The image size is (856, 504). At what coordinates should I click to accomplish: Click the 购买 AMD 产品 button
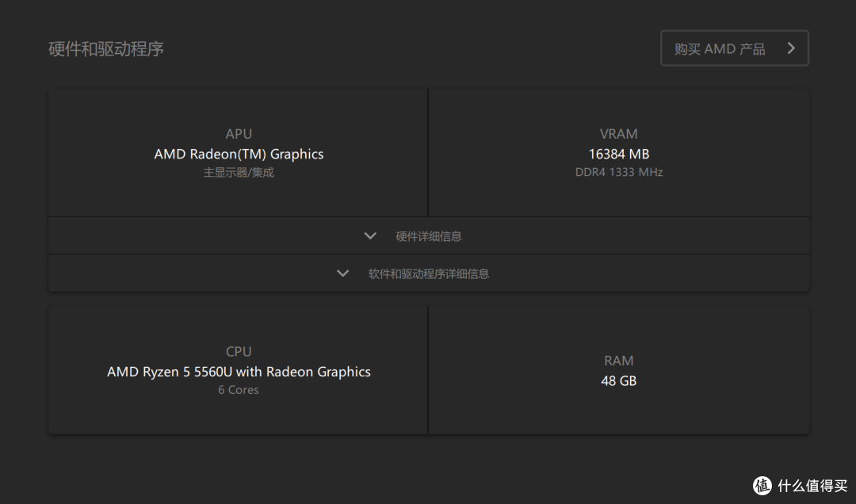point(720,48)
